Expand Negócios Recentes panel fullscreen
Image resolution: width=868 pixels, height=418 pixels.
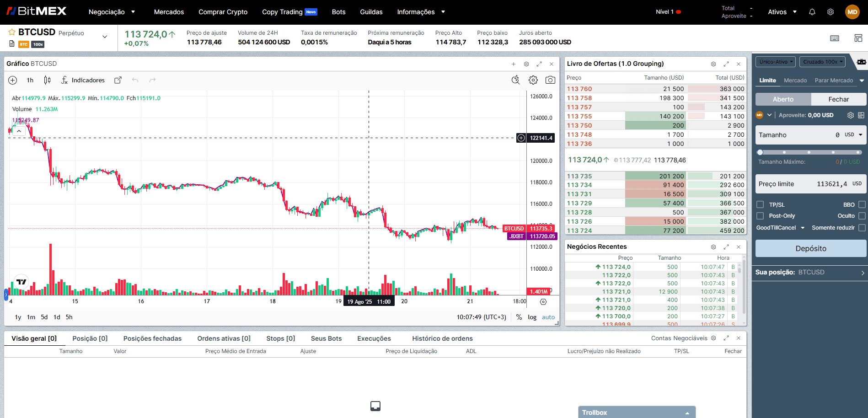[726, 247]
